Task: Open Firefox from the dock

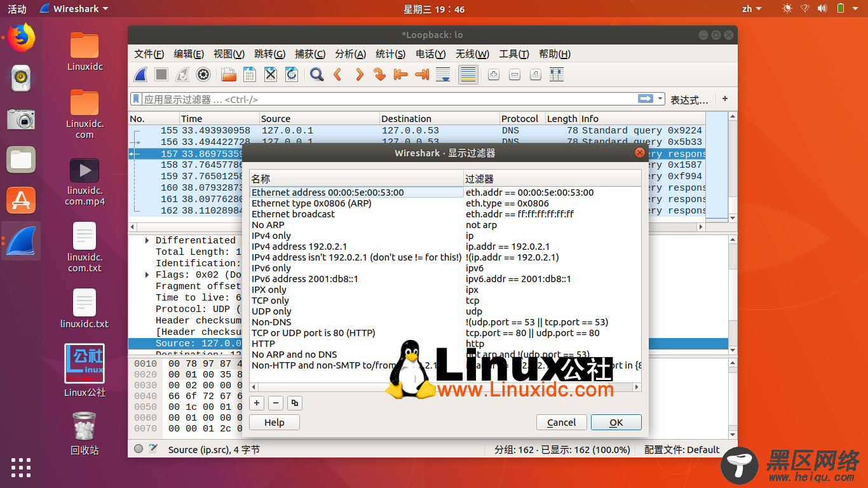Action: tap(21, 37)
